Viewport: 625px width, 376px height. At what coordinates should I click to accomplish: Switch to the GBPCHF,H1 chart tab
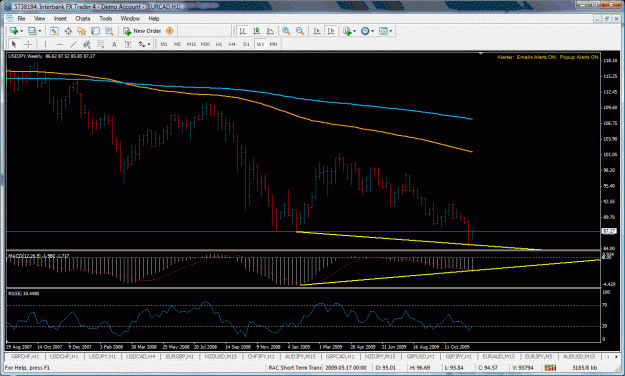[x=25, y=356]
